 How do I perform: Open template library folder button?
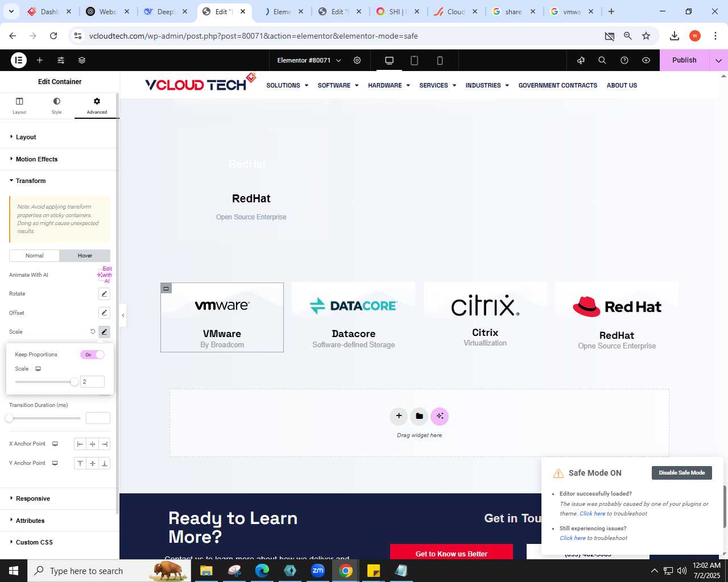[419, 416]
